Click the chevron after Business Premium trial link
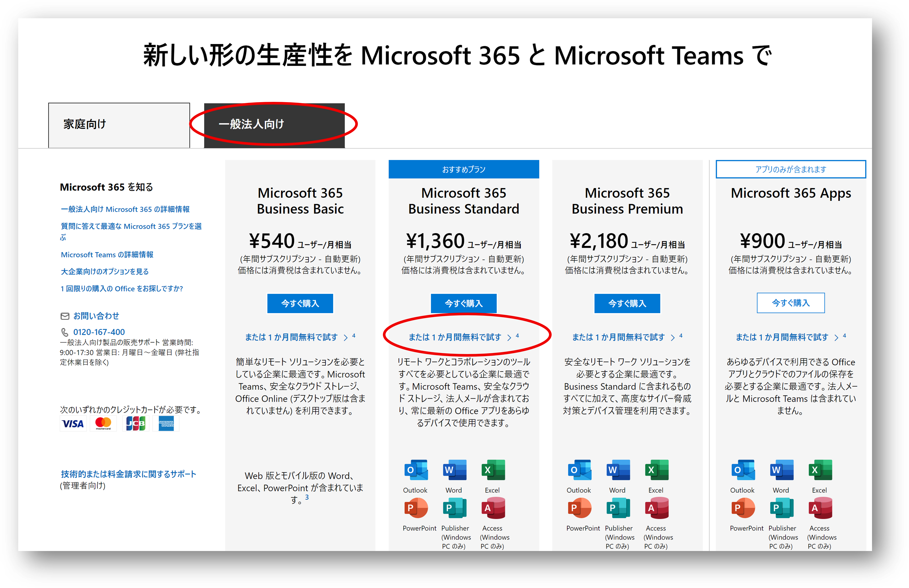The image size is (909, 588). click(673, 338)
